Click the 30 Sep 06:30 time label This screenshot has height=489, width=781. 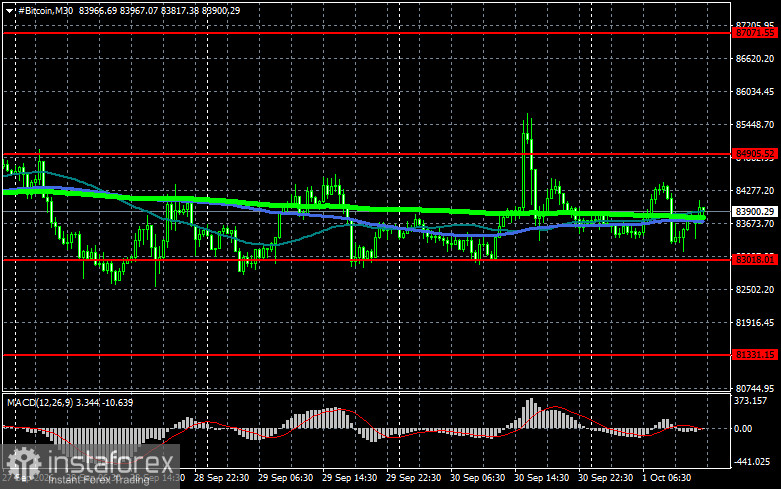(x=477, y=478)
